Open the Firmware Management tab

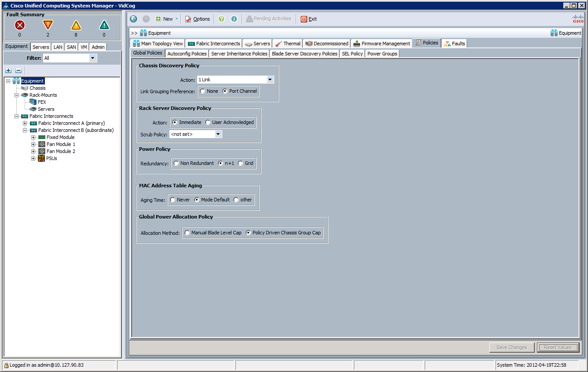[x=382, y=44]
